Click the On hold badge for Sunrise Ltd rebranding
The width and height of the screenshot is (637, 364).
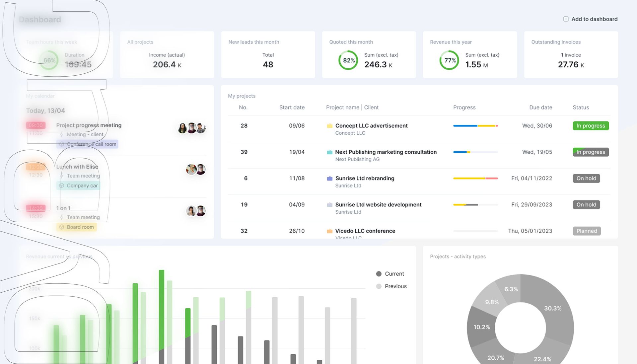586,178
